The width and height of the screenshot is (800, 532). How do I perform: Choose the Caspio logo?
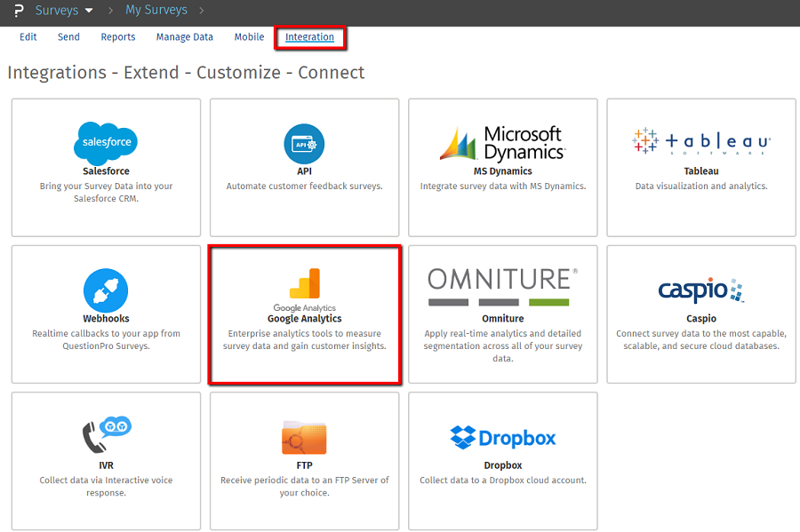(701, 290)
